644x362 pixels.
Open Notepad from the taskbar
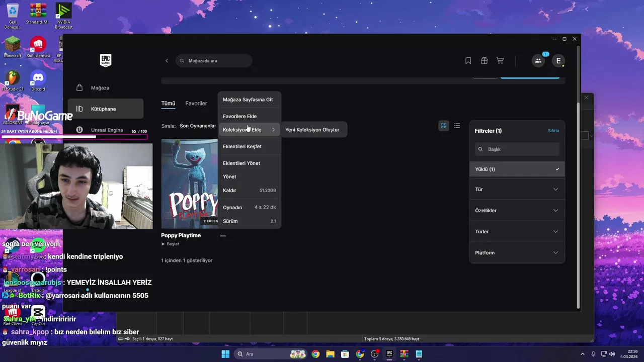pyautogui.click(x=419, y=354)
